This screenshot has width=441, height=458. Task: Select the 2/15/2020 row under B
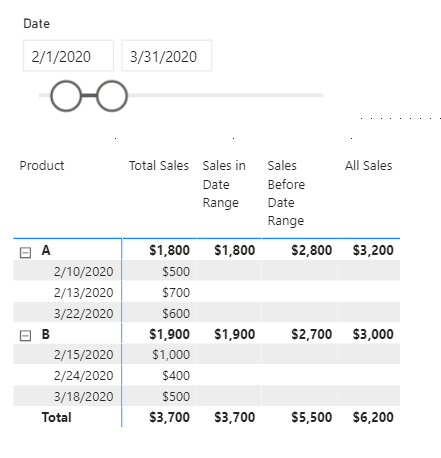pos(207,354)
